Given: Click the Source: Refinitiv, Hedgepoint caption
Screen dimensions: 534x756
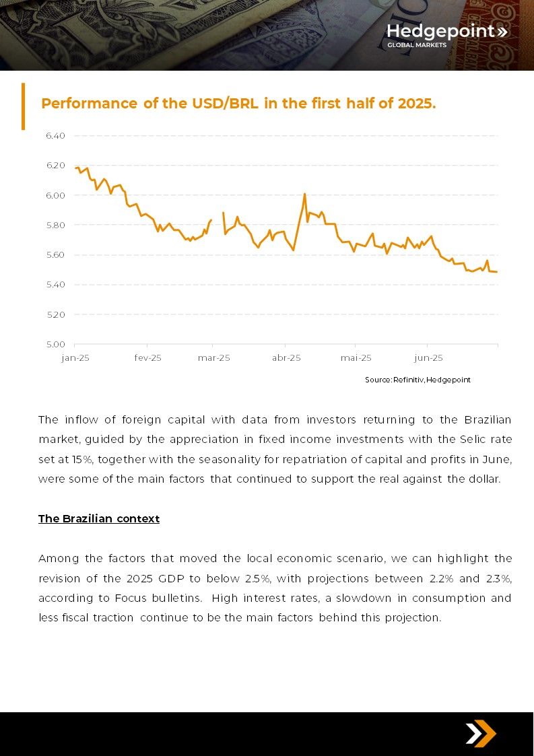Looking at the screenshot, I should coord(418,380).
